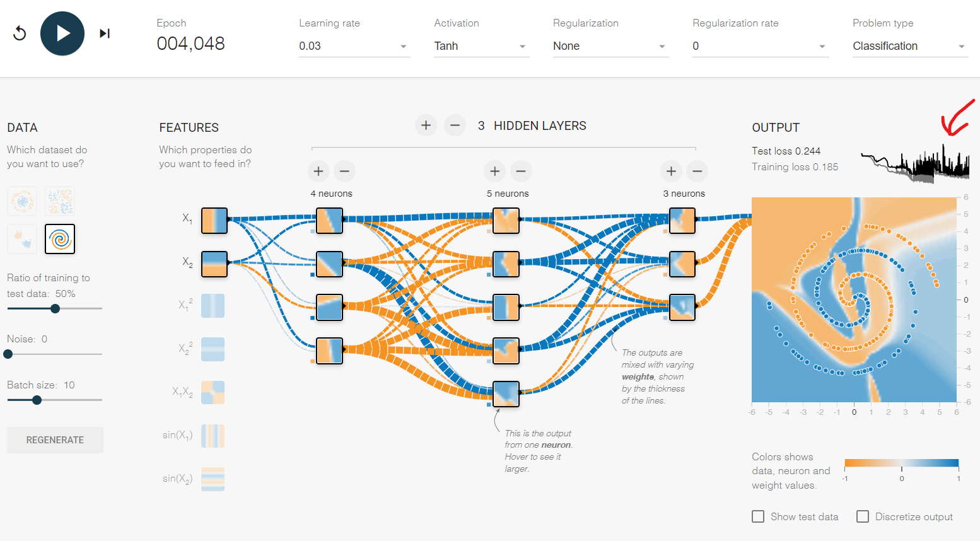Click the Noise slider handle
The image size is (980, 541).
point(8,354)
